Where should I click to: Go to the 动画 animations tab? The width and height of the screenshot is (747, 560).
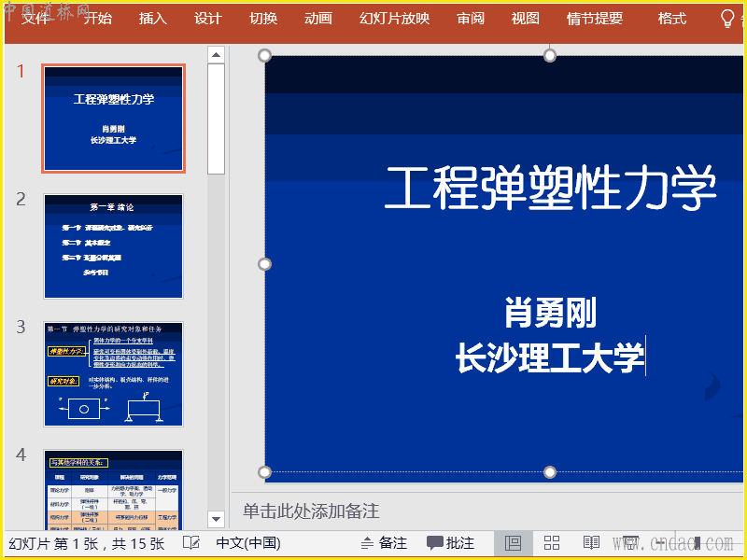tap(318, 19)
